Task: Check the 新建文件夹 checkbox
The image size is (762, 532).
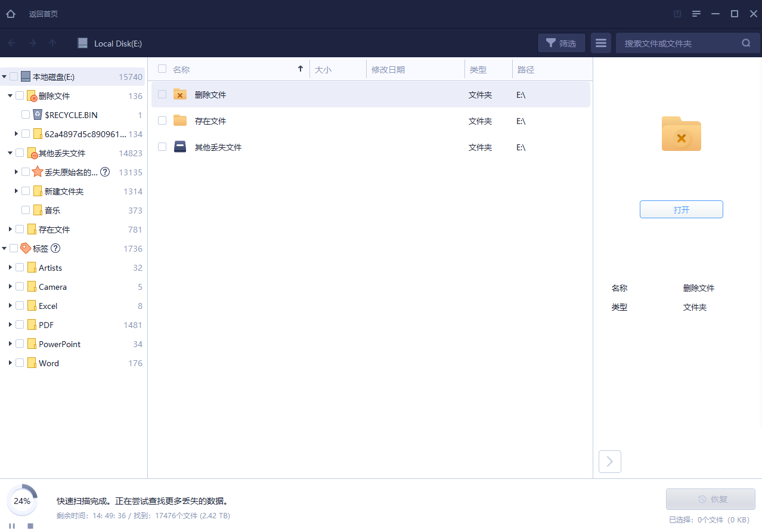Action: (26, 191)
